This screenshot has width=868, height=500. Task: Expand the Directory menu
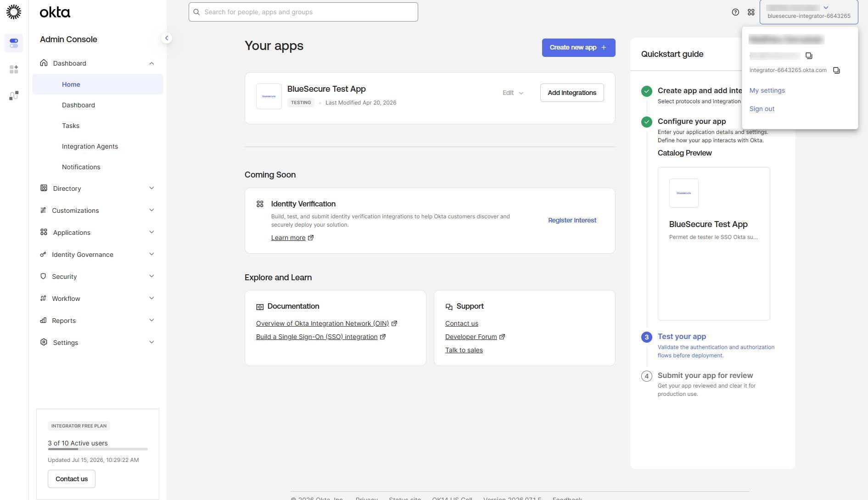(151, 188)
